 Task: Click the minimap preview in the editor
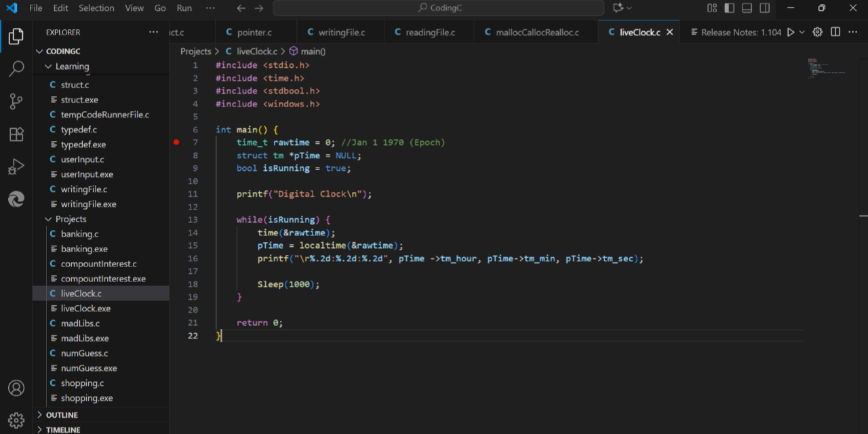[827, 68]
